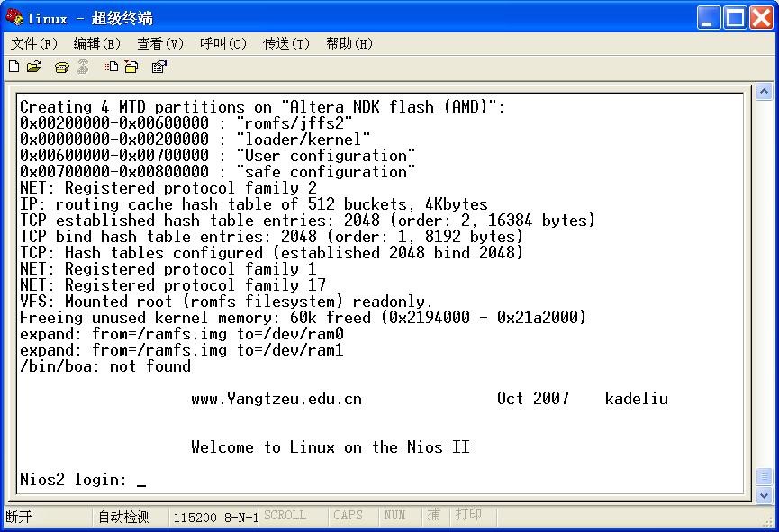Maximize the terminal window
Viewport: 779px width, 532px height.
tap(735, 18)
